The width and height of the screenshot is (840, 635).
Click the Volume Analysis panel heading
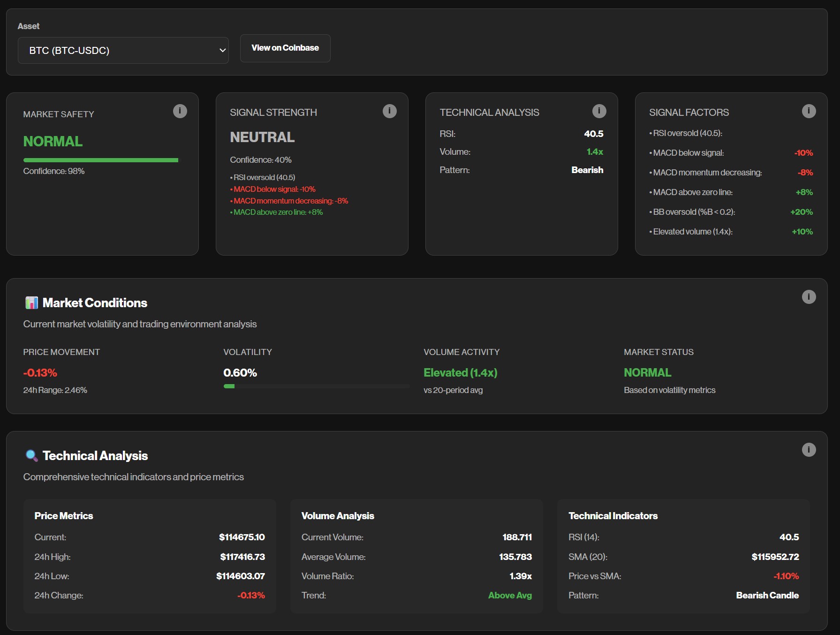click(x=338, y=516)
